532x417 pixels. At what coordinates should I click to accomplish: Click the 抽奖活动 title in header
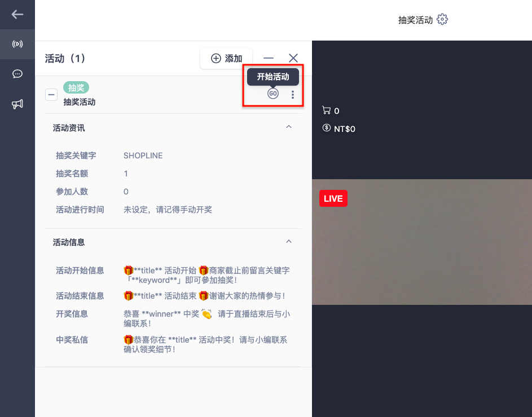coord(415,20)
